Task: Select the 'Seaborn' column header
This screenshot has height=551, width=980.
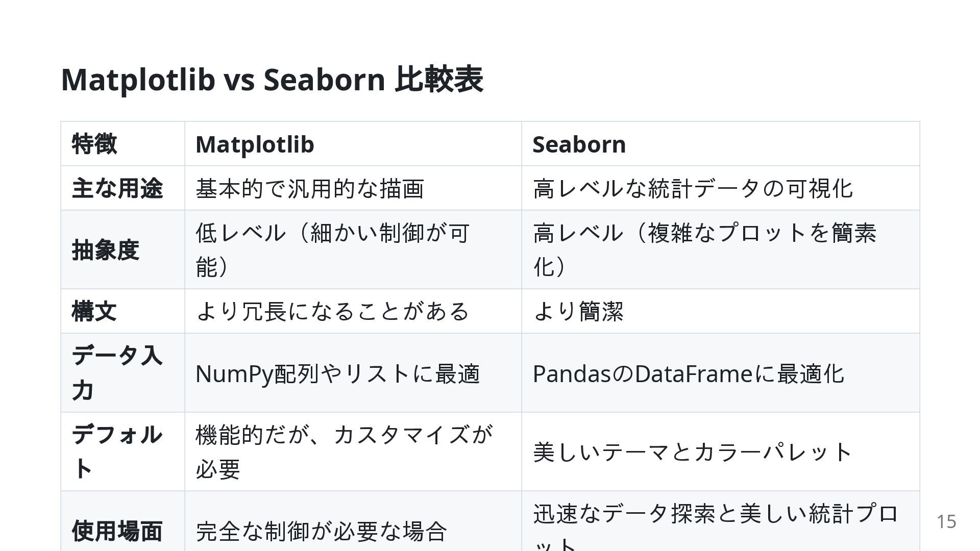Action: click(x=579, y=144)
